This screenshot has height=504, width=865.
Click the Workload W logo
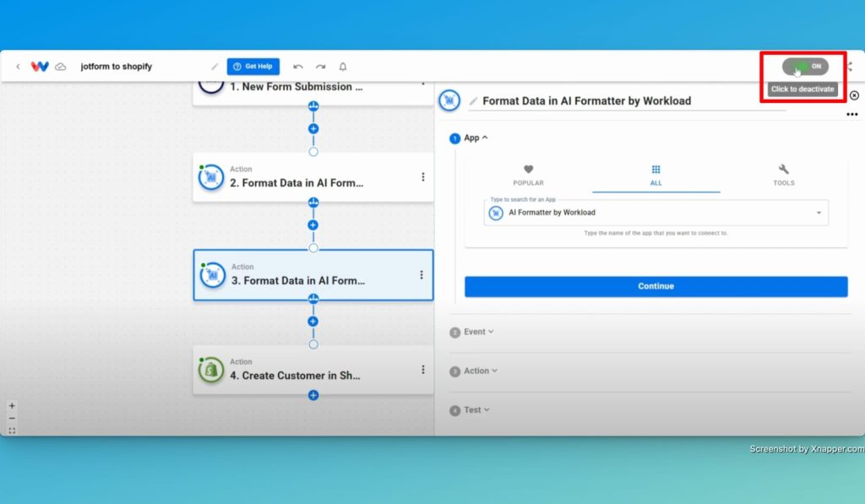pos(40,67)
